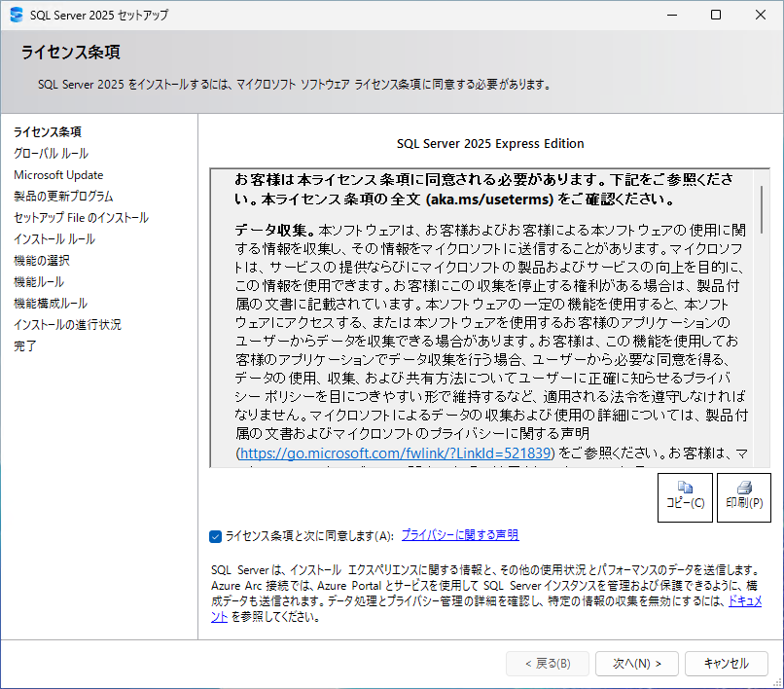Select the セットアップ File のインストール step
This screenshot has height=689, width=784.
tap(81, 218)
